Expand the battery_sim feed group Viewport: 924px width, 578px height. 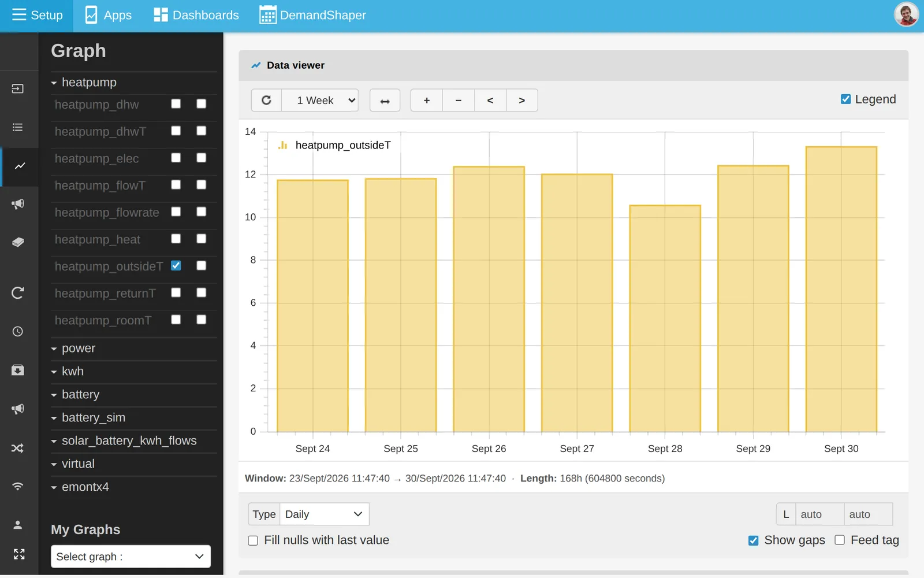pos(134,418)
